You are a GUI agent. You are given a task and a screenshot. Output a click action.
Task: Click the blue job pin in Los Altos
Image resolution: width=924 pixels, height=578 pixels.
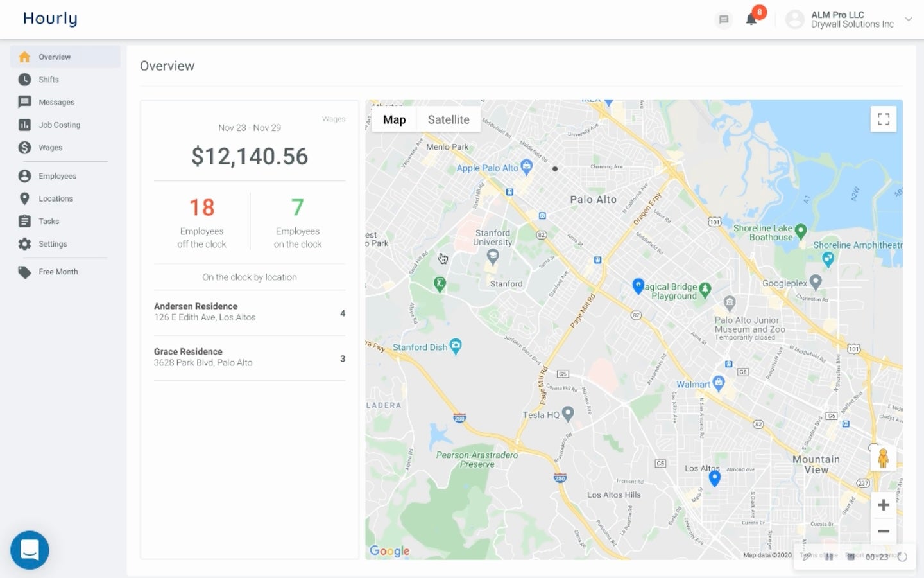tap(714, 478)
